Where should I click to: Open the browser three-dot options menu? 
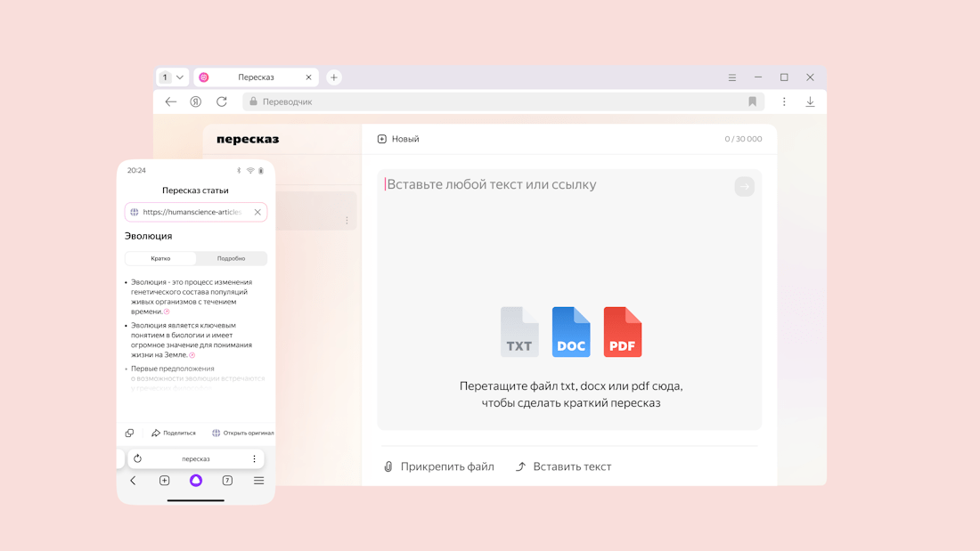(784, 101)
